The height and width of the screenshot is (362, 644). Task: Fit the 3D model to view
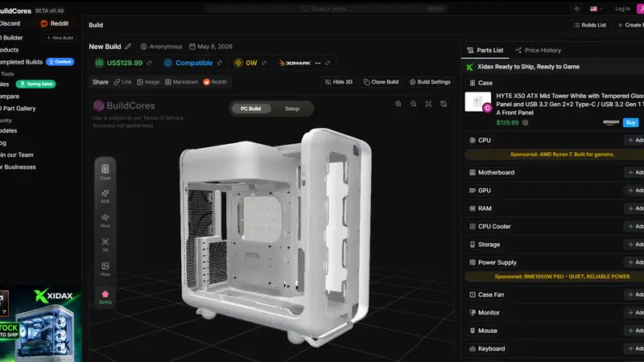click(428, 104)
